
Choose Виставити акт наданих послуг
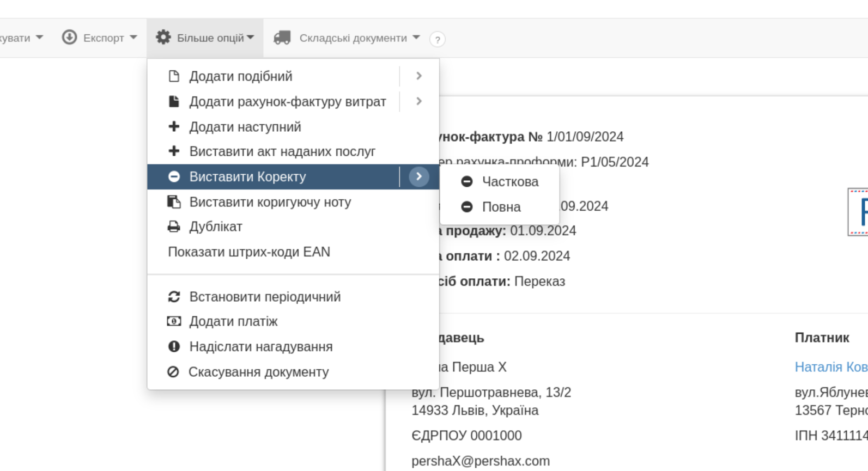click(x=282, y=151)
